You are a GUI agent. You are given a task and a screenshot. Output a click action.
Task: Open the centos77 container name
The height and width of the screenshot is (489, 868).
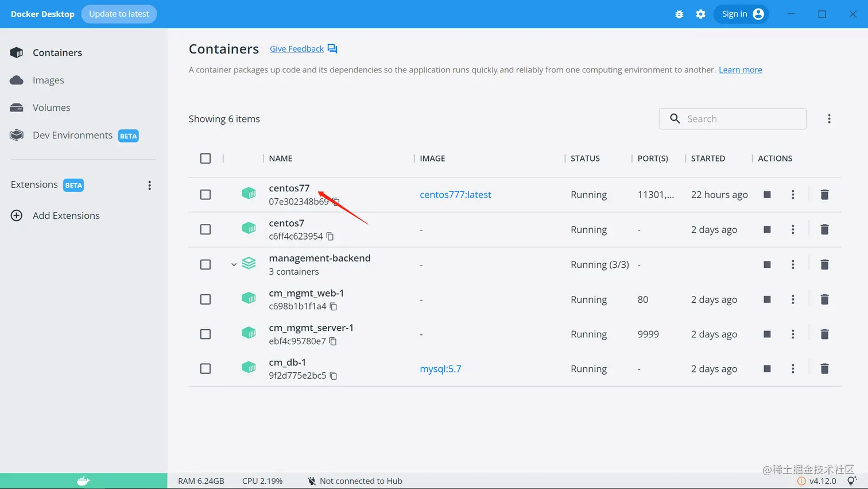(x=289, y=188)
